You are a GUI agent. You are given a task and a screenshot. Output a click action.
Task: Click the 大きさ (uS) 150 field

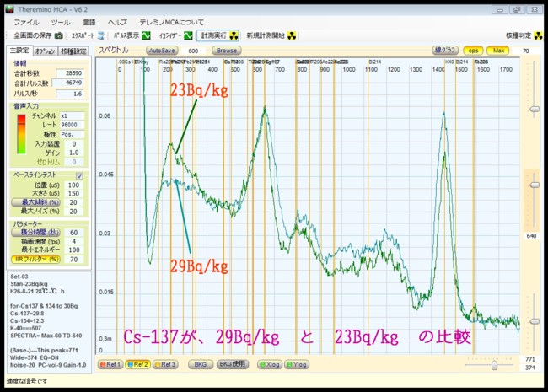point(73,194)
